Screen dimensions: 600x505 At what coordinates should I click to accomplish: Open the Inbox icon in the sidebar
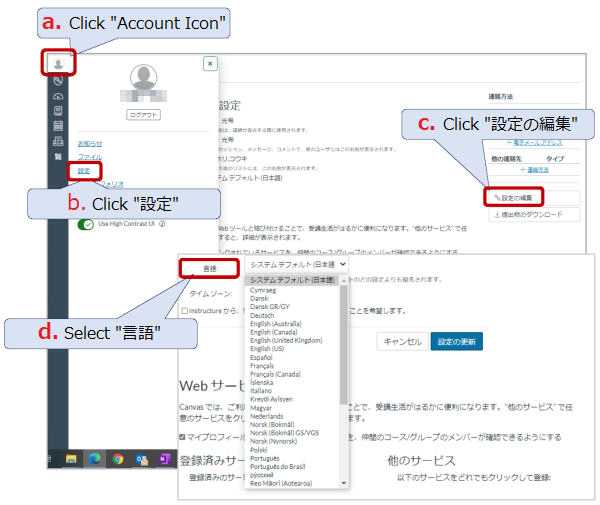click(x=58, y=141)
